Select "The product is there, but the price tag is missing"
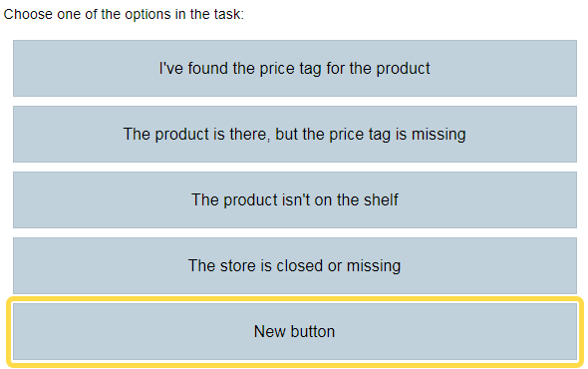 pyautogui.click(x=295, y=134)
